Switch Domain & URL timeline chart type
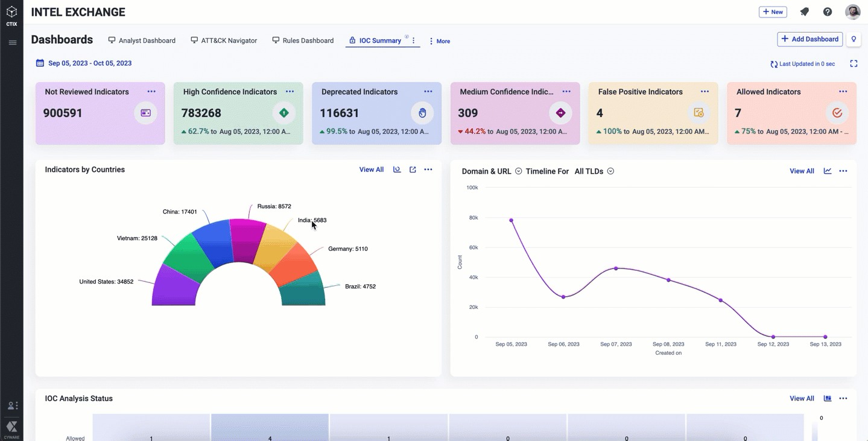 [x=828, y=171]
